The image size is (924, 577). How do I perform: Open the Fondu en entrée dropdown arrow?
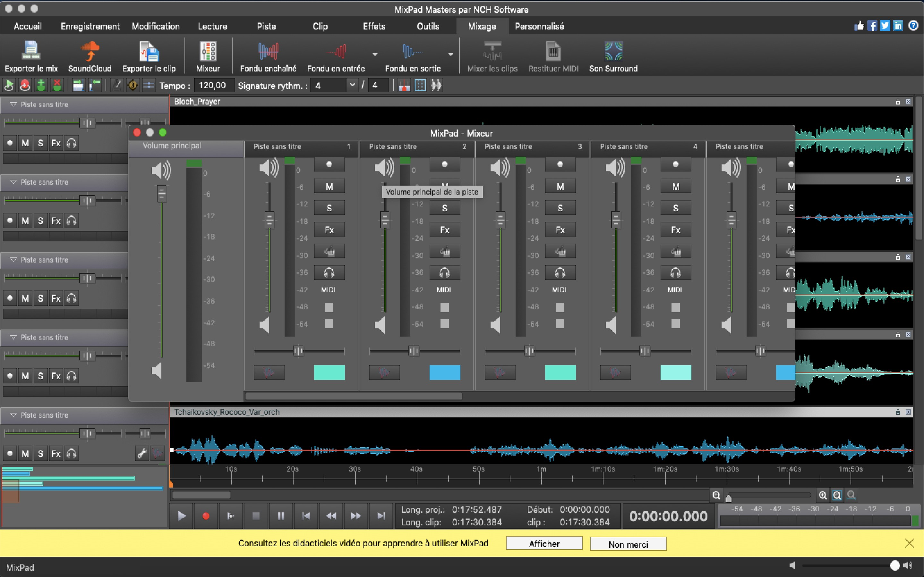(375, 54)
